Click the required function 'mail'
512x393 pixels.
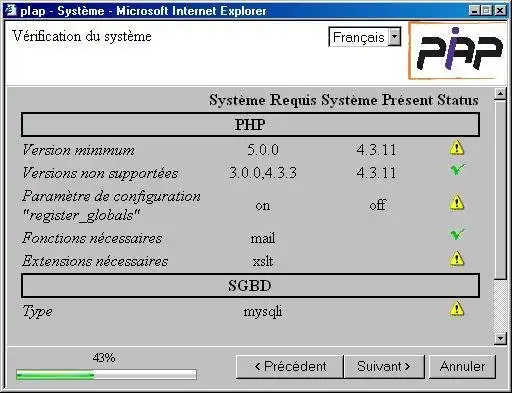pyautogui.click(x=263, y=238)
